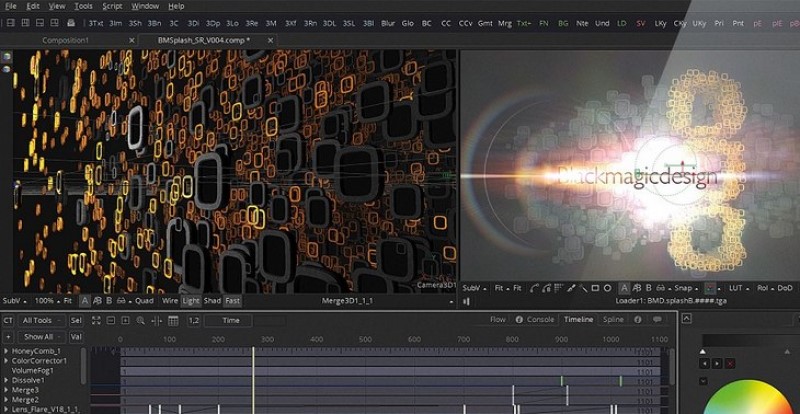800x414 pixels.
Task: Click the chat bubble icon near Spline tab
Action: (657, 320)
